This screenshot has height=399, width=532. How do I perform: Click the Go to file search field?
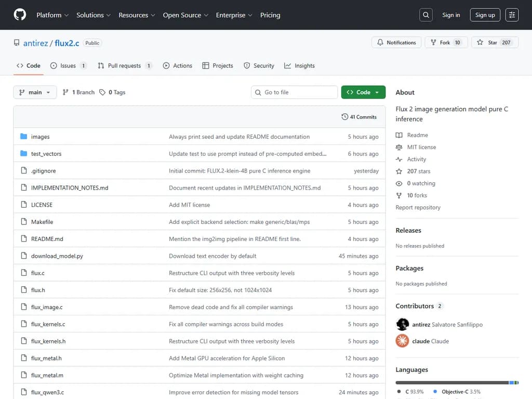tap(294, 92)
